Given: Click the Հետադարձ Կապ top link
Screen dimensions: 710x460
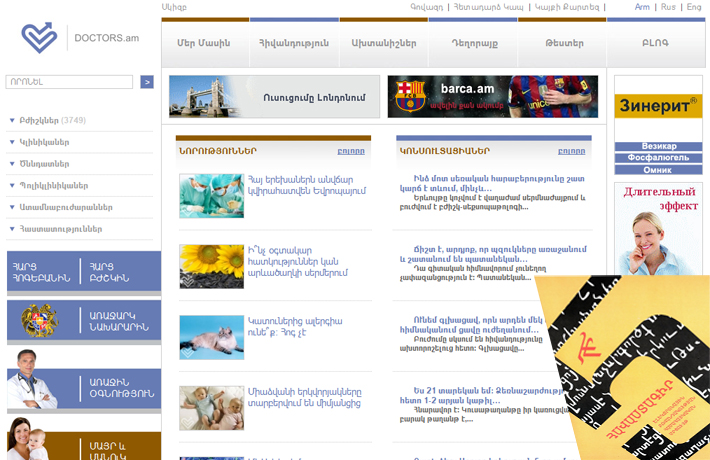Looking at the screenshot, I should pyautogui.click(x=488, y=7).
